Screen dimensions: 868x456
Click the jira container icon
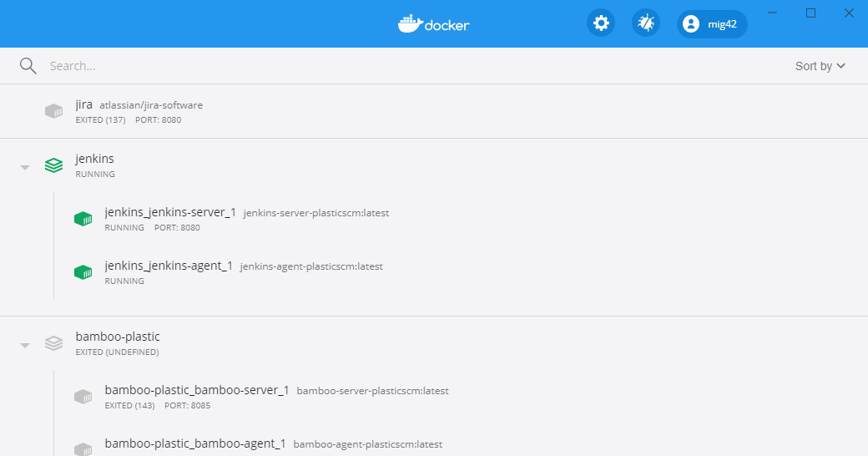pyautogui.click(x=53, y=111)
